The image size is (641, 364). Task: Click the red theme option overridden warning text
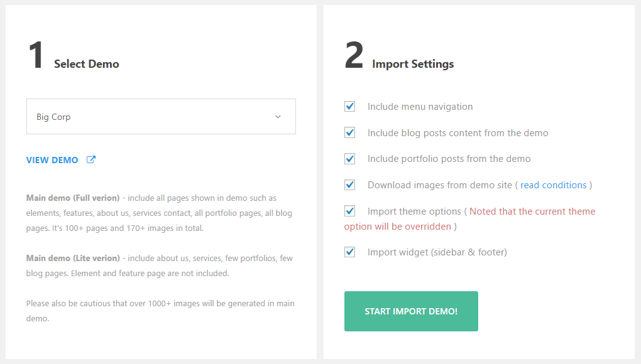532,211
